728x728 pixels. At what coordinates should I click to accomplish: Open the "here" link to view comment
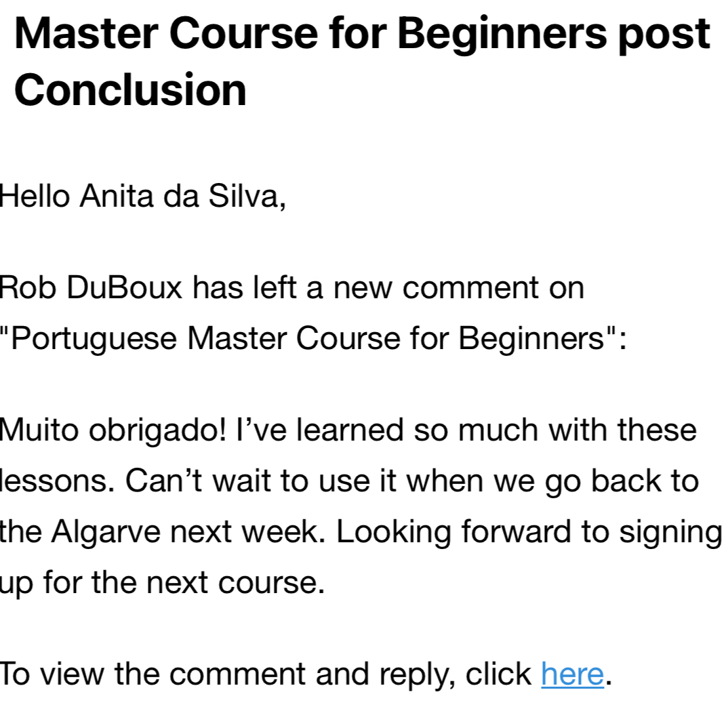pos(572,674)
